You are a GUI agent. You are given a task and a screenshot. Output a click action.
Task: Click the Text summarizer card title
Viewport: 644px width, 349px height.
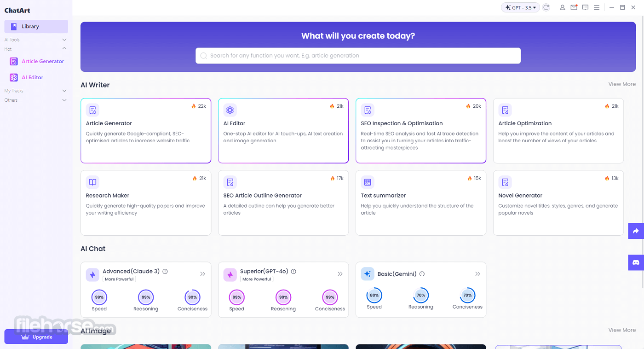click(383, 196)
